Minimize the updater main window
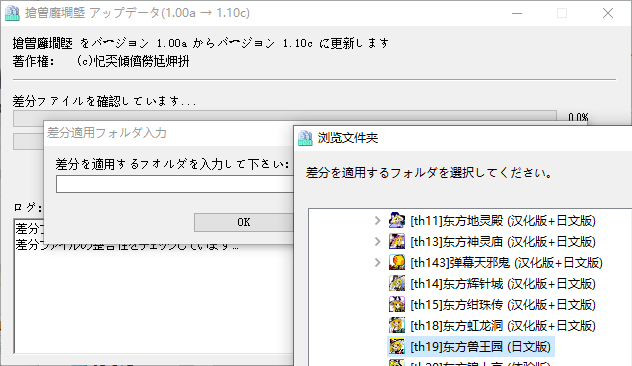The image size is (632, 366). click(x=517, y=13)
